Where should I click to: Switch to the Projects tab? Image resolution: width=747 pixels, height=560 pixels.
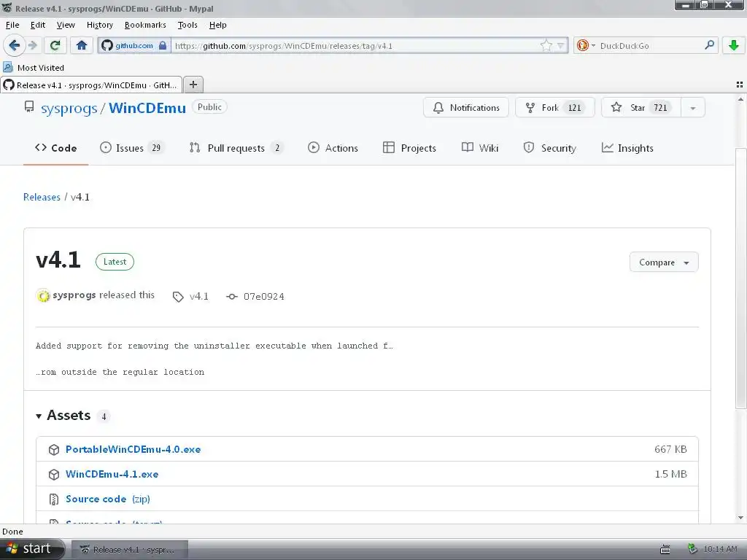(x=409, y=148)
